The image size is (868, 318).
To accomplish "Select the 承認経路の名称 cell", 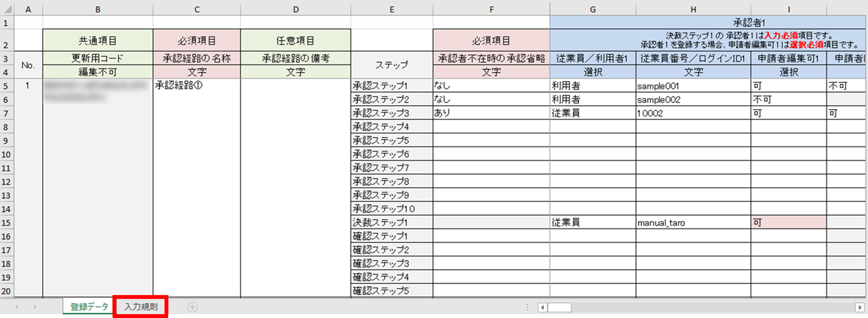I will pyautogui.click(x=197, y=58).
